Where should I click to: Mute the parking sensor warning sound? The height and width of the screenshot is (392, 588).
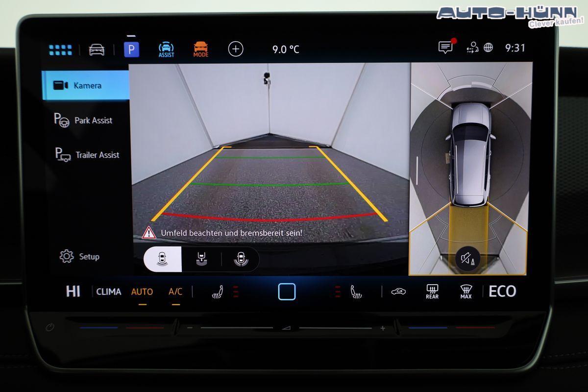coord(467,258)
